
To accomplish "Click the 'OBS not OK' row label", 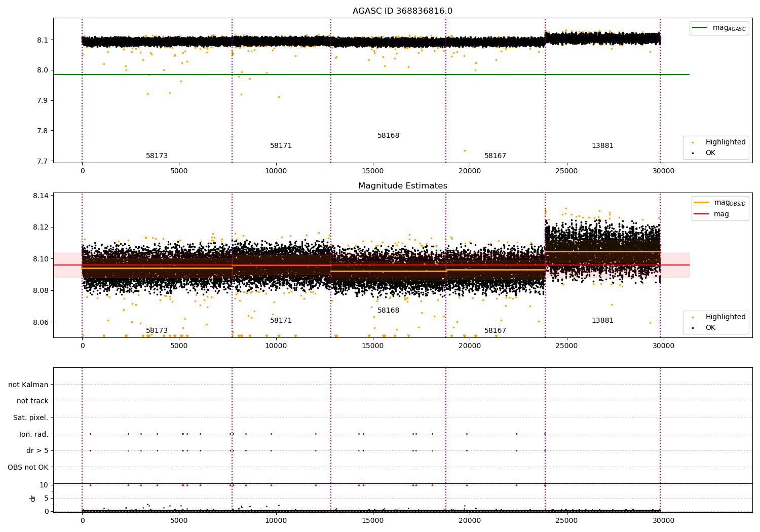I will [x=28, y=468].
